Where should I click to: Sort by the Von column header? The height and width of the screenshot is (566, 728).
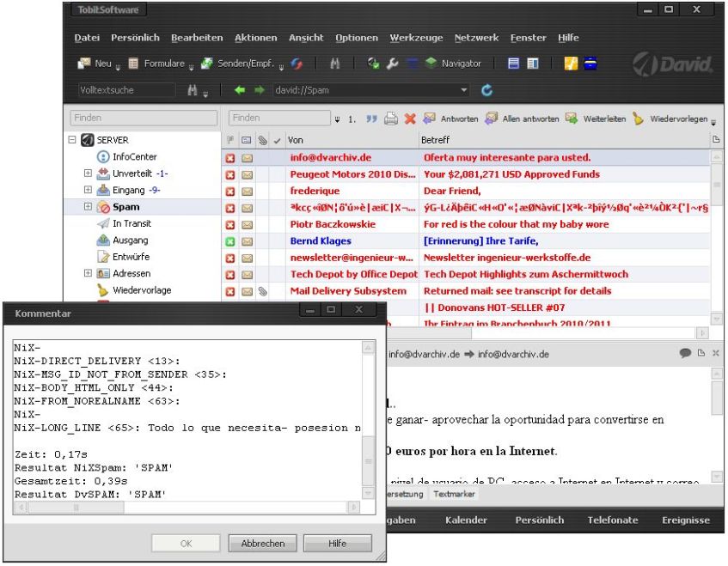coord(352,140)
